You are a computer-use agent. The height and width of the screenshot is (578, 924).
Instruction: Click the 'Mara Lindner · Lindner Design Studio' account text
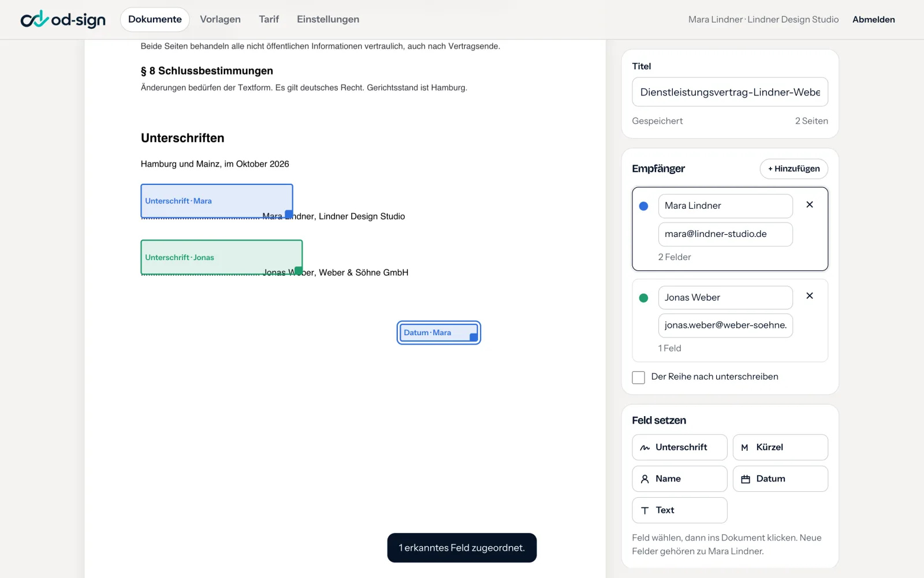point(763,20)
